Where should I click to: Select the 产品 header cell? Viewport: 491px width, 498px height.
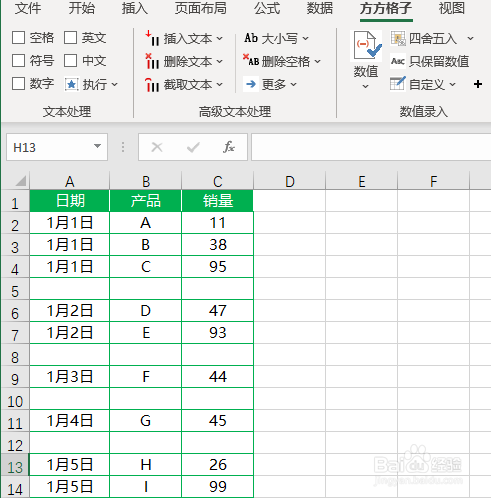[145, 201]
